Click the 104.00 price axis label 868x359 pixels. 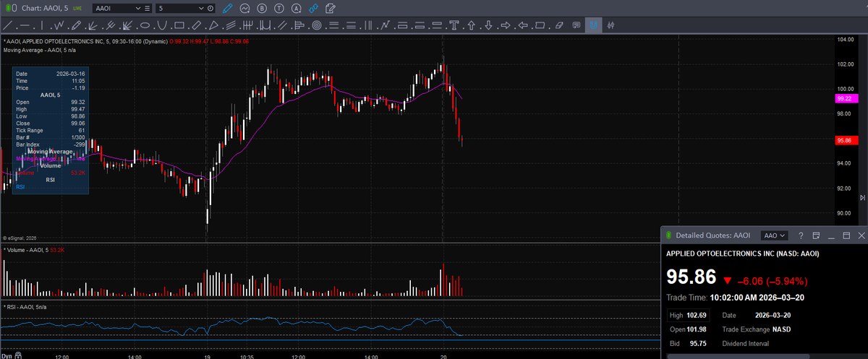point(845,39)
